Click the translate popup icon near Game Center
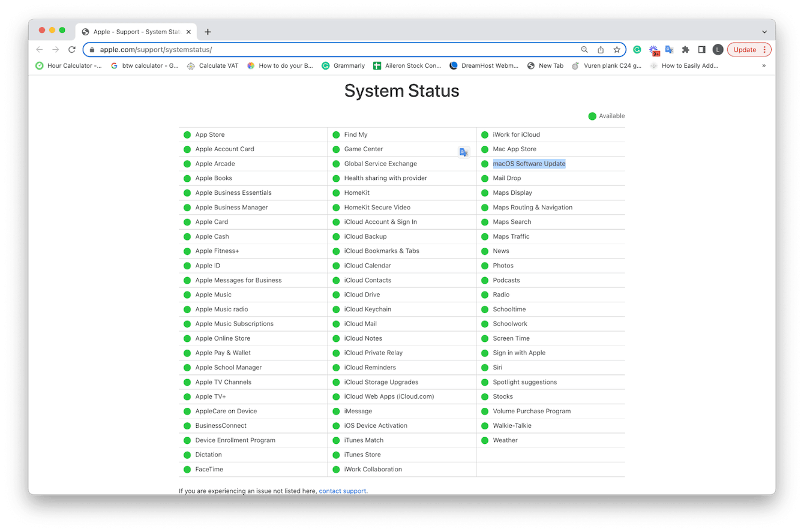804x532 pixels. pyautogui.click(x=463, y=152)
